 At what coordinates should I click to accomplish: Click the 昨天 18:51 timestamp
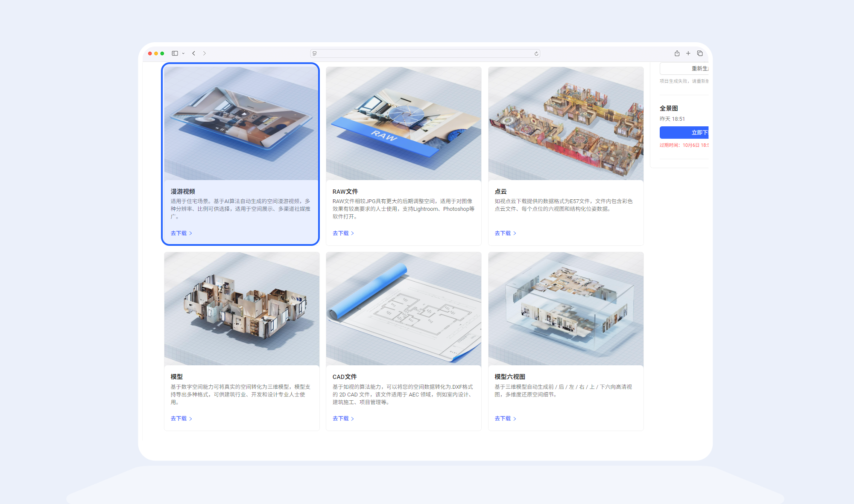[x=672, y=119]
